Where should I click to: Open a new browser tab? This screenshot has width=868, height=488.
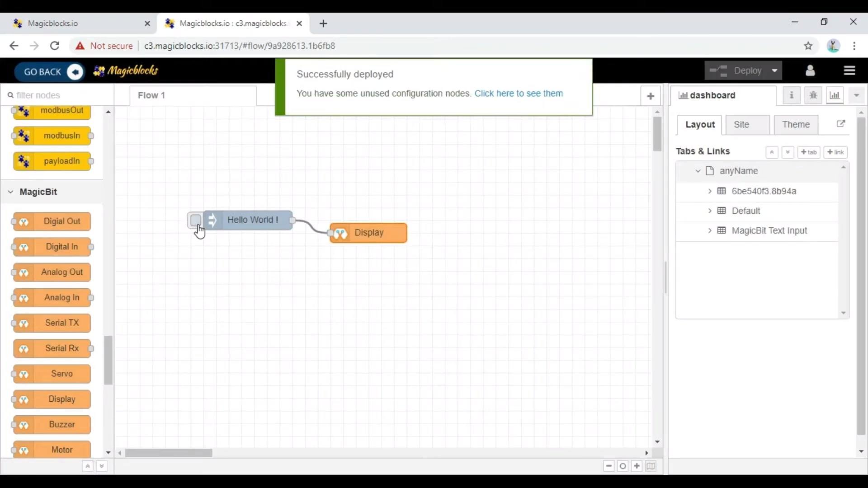(x=323, y=23)
